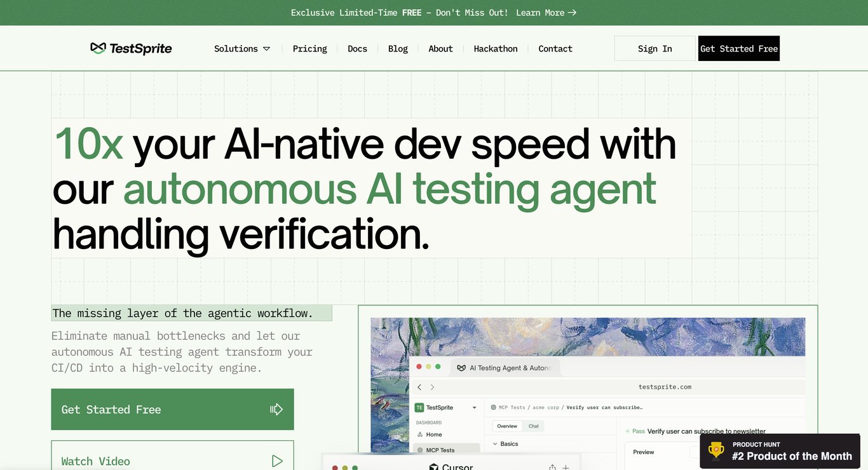Click the Preview label in the test panel
Viewport: 868px width, 470px height.
pyautogui.click(x=644, y=452)
